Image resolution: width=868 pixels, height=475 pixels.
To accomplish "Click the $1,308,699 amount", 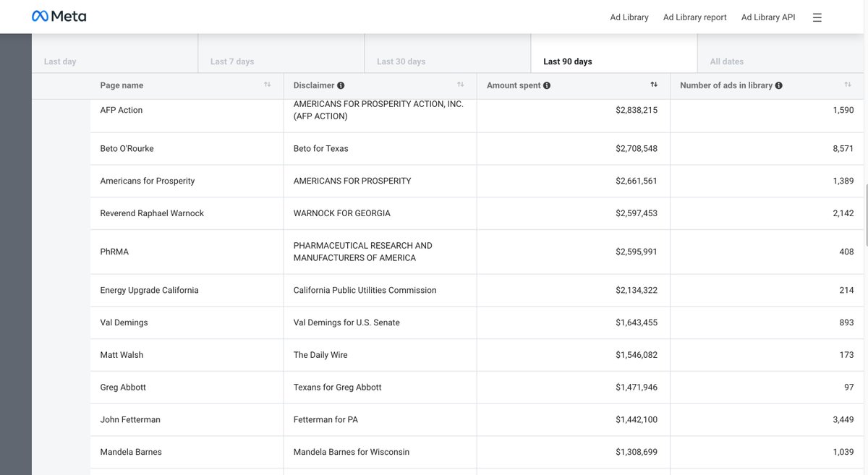I will click(637, 452).
